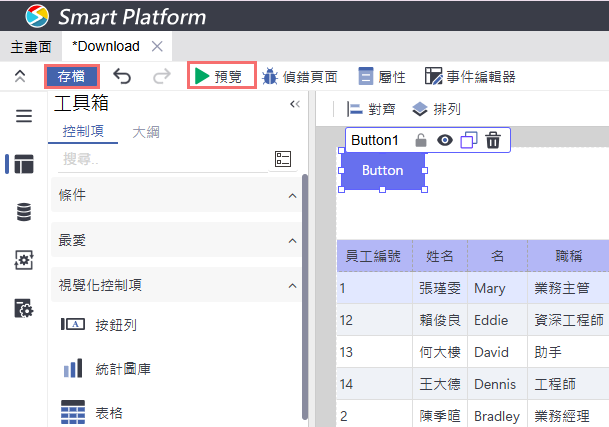609x427 pixels.
Task: Open the database icon in left sidebar
Action: pyautogui.click(x=24, y=212)
